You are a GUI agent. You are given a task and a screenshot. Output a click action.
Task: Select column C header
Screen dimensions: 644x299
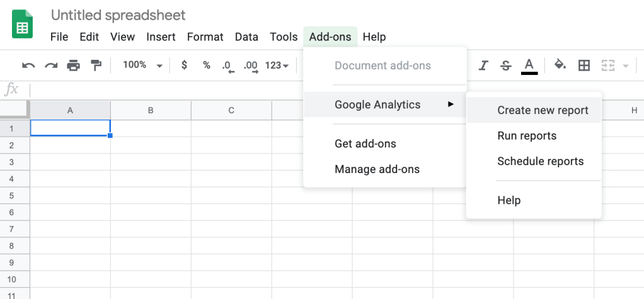point(231,110)
